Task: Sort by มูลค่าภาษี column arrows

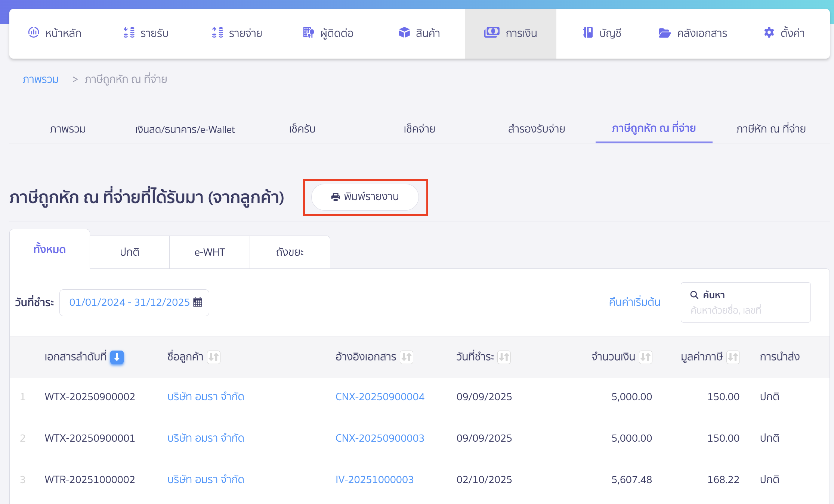Action: pos(733,357)
